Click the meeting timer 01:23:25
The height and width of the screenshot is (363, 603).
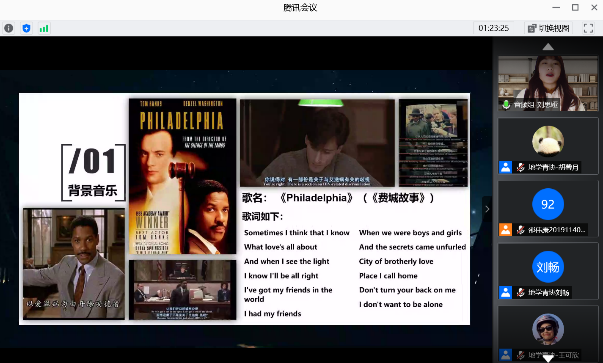click(493, 28)
